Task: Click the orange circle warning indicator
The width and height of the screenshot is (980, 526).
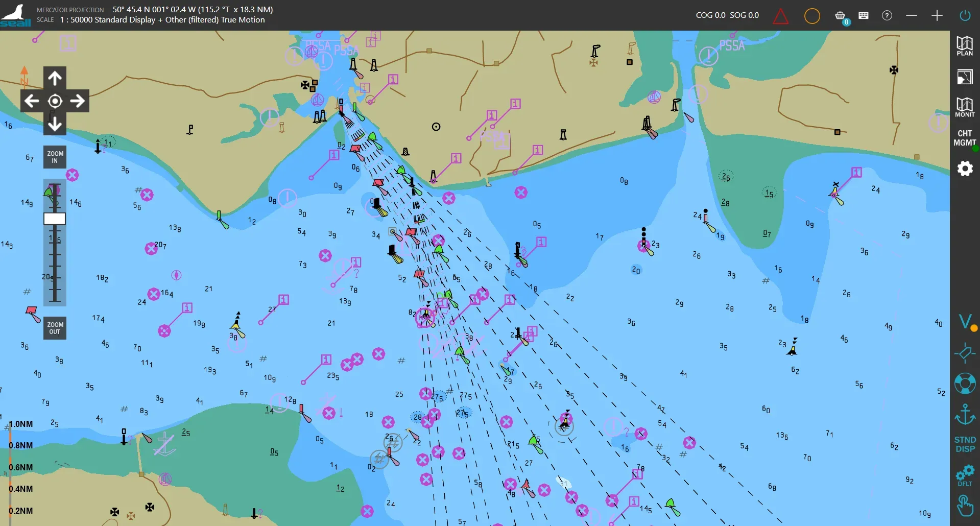Action: [812, 16]
